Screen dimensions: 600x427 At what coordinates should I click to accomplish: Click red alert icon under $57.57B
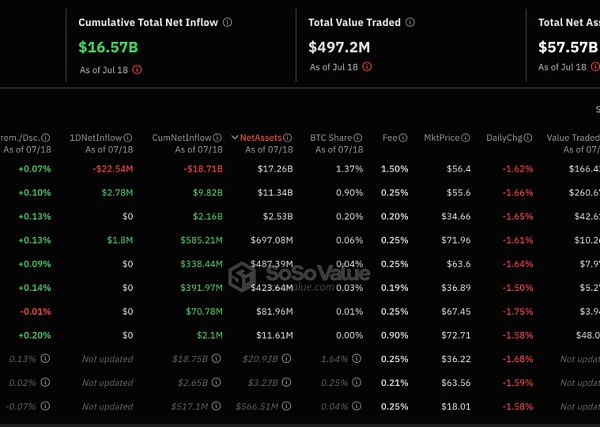596,67
